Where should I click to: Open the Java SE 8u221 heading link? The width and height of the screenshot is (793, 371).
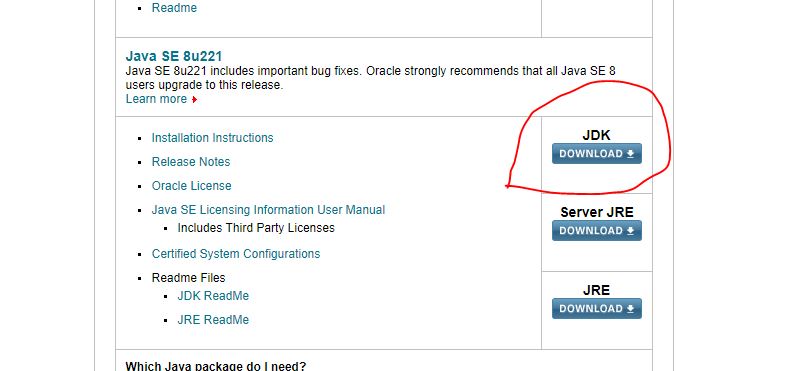tap(173, 56)
